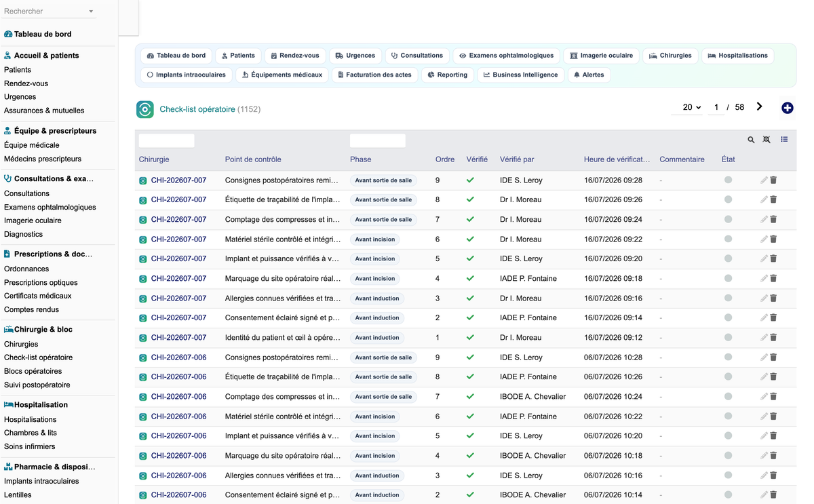Screen dimensions: 814x504
Task: Delete the row verified at 06/07/2026 10:18
Action: (x=773, y=456)
